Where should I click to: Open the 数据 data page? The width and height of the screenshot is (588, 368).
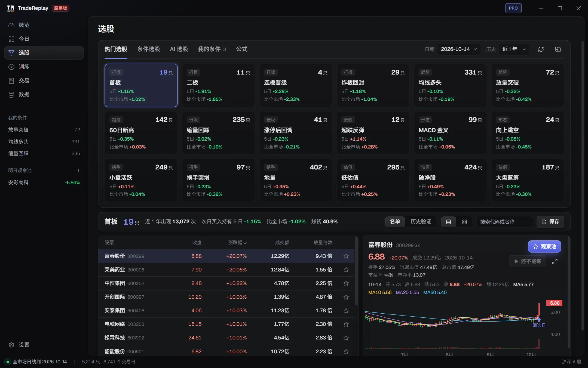pos(44,94)
